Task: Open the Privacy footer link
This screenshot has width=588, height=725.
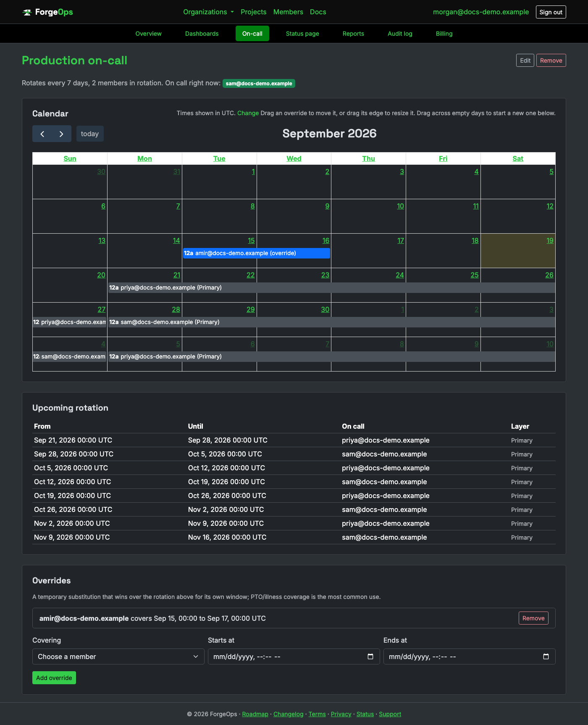Action: 341,714
